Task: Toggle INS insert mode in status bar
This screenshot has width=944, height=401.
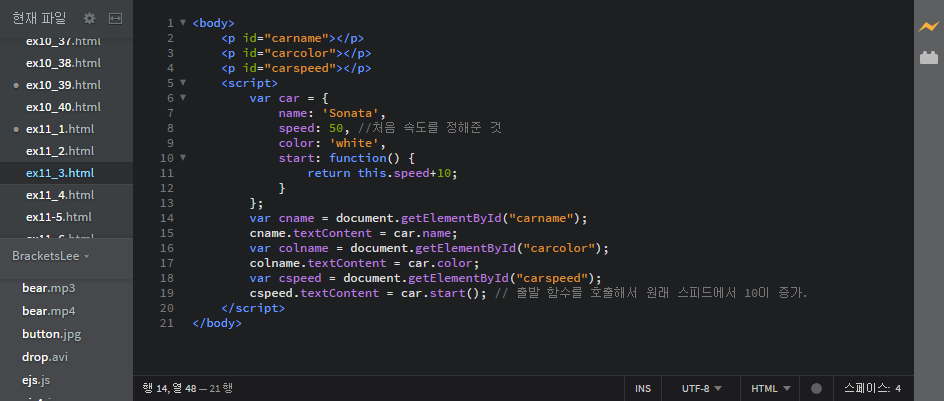Action: tap(643, 388)
